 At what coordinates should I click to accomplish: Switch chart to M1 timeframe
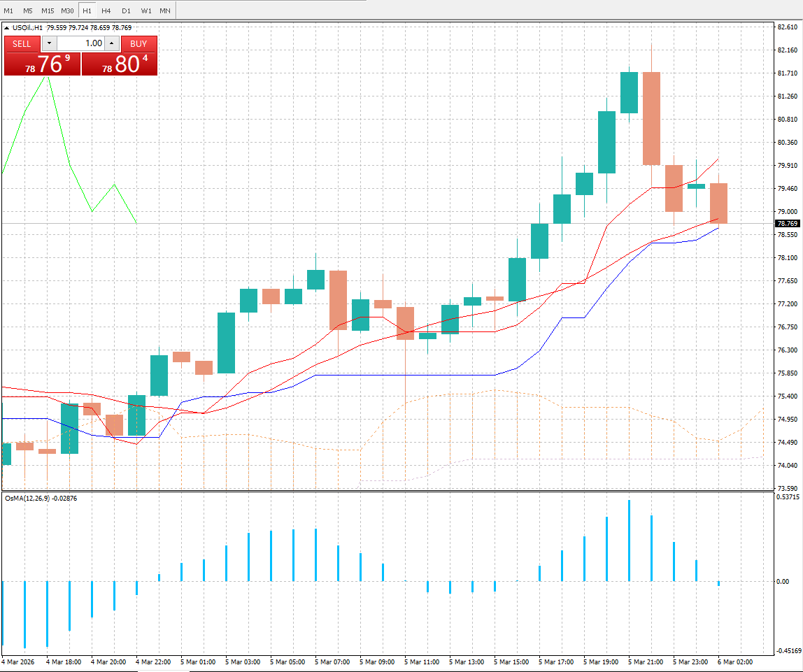[8, 10]
